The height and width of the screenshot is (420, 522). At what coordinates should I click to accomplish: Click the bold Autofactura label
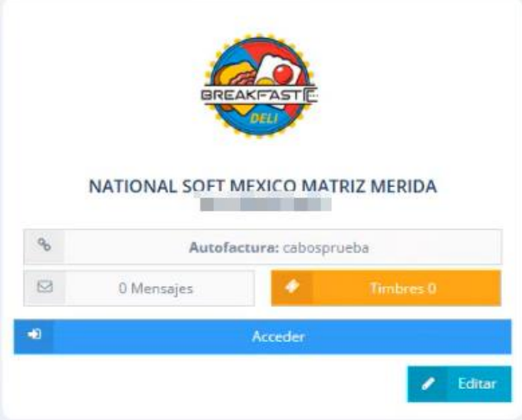[x=234, y=248]
